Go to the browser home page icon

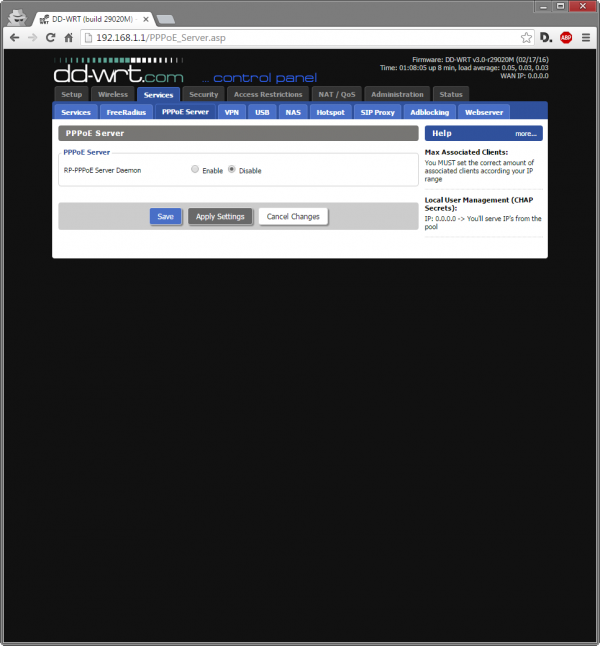click(x=69, y=38)
